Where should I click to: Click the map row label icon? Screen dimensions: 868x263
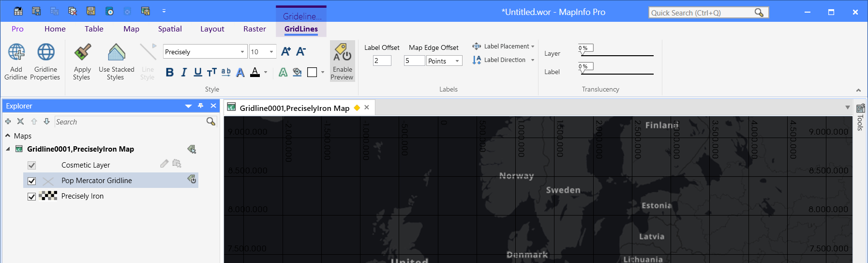pyautogui.click(x=192, y=149)
